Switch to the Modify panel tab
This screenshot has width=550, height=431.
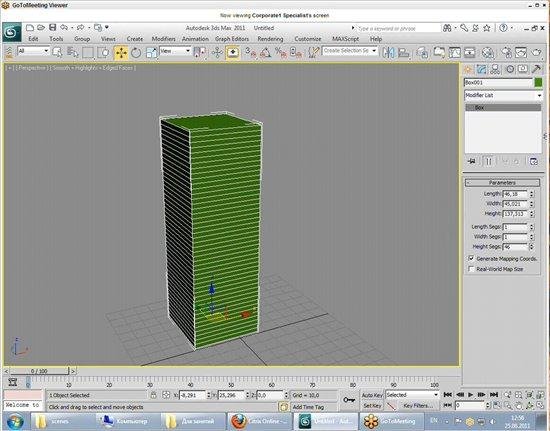[x=481, y=69]
